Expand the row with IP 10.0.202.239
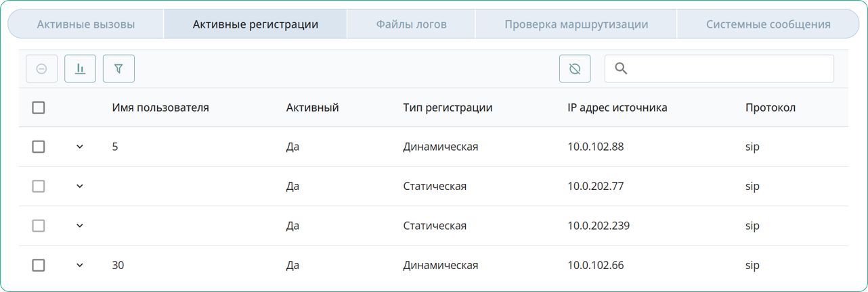 tap(80, 226)
